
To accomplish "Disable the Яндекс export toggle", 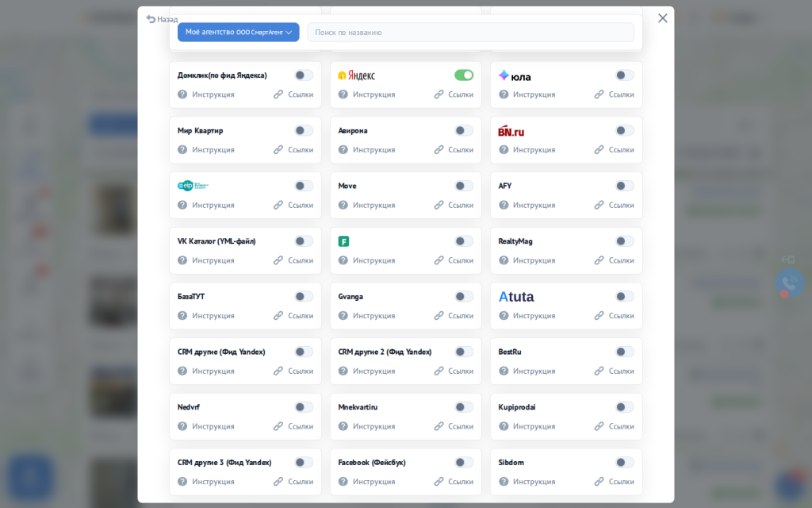I will tap(464, 75).
